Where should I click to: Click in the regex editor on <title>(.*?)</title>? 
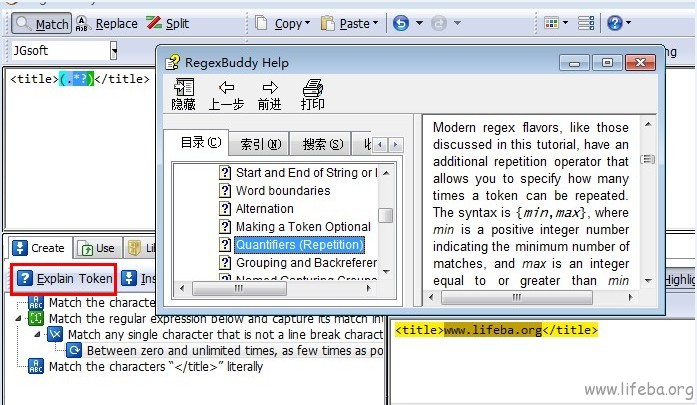[80, 79]
